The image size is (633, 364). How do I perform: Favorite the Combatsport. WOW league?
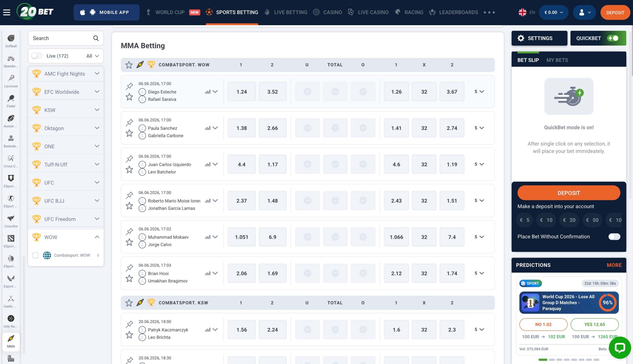click(129, 65)
